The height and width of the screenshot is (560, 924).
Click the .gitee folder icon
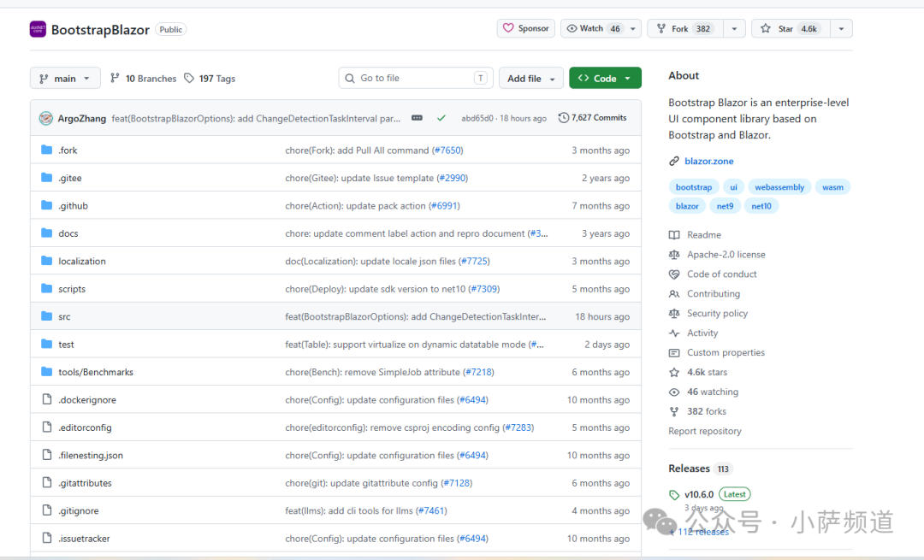(x=46, y=177)
